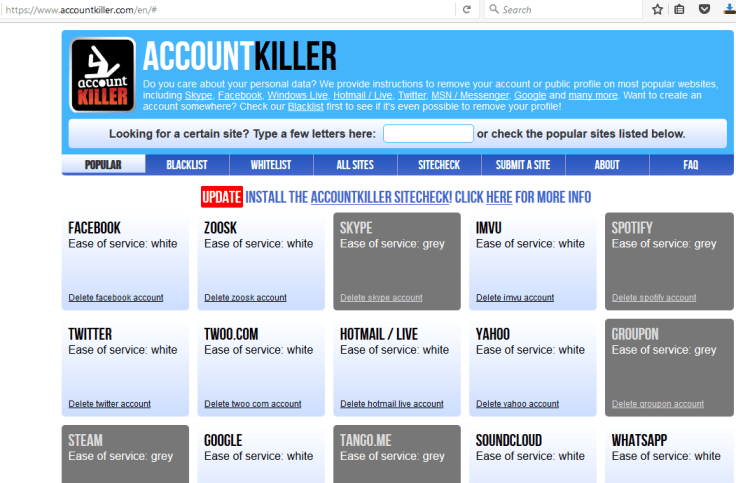Select the TWOO.COM card heading
The height and width of the screenshot is (483, 736).
(x=231, y=334)
